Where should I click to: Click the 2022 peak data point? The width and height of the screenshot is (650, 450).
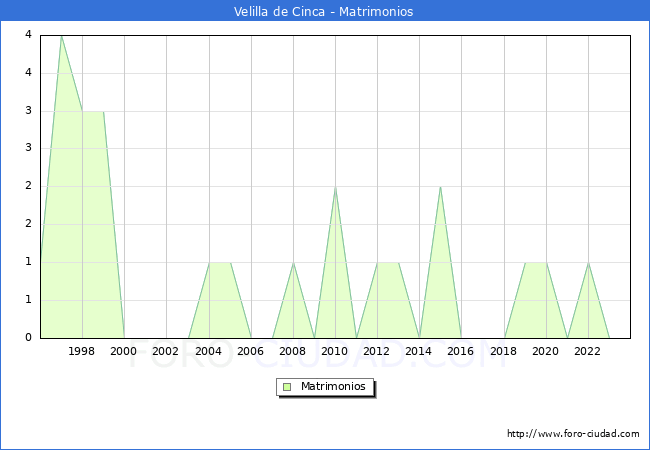[x=588, y=262]
